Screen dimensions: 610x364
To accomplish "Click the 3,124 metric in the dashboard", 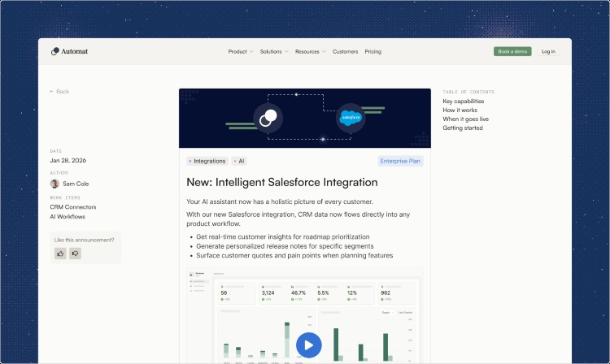I will (268, 293).
